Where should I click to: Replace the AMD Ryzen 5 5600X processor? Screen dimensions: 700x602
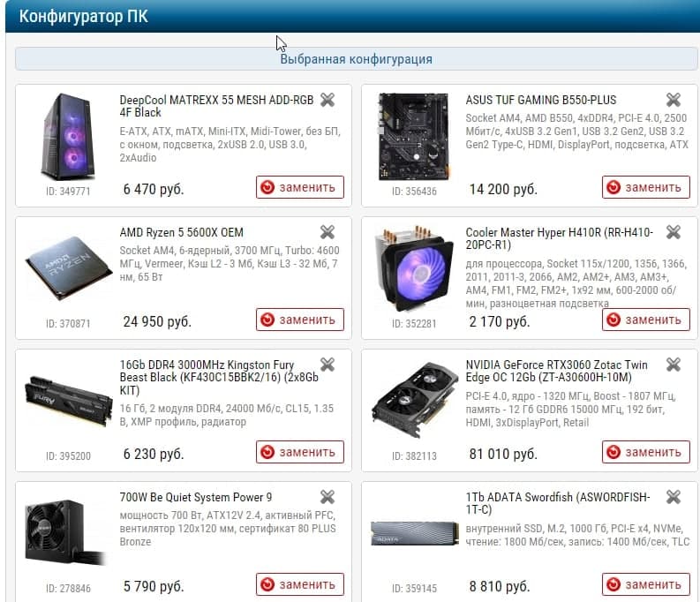(x=300, y=320)
